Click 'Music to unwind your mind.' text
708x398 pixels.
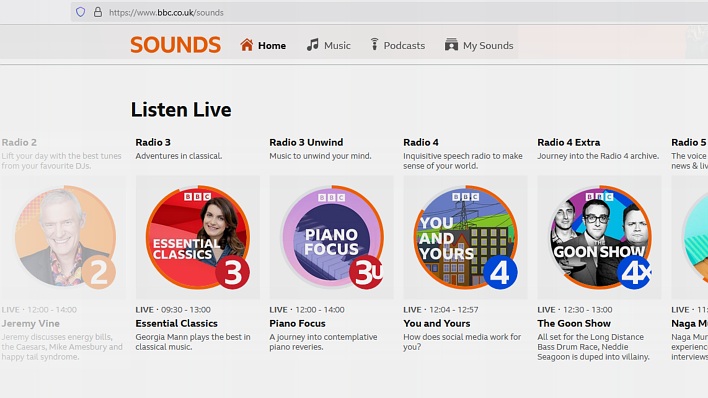[x=320, y=156]
